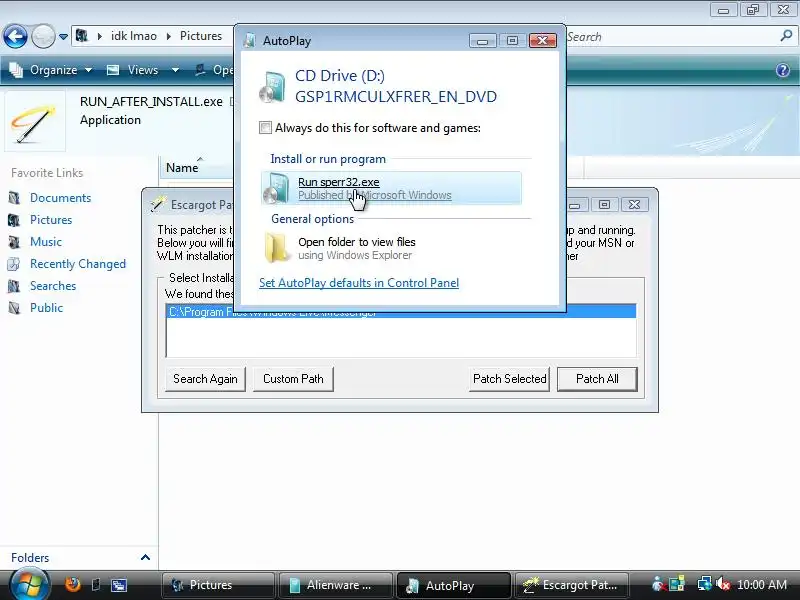Click RUN_AFTER_INSTALL.exe wand thumbnail
The height and width of the screenshot is (600, 800).
[x=35, y=122]
